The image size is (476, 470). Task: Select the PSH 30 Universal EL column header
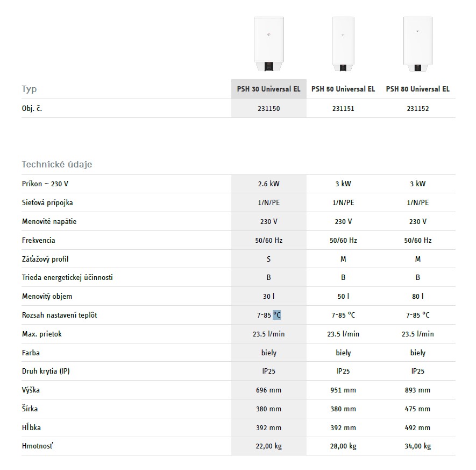point(268,89)
